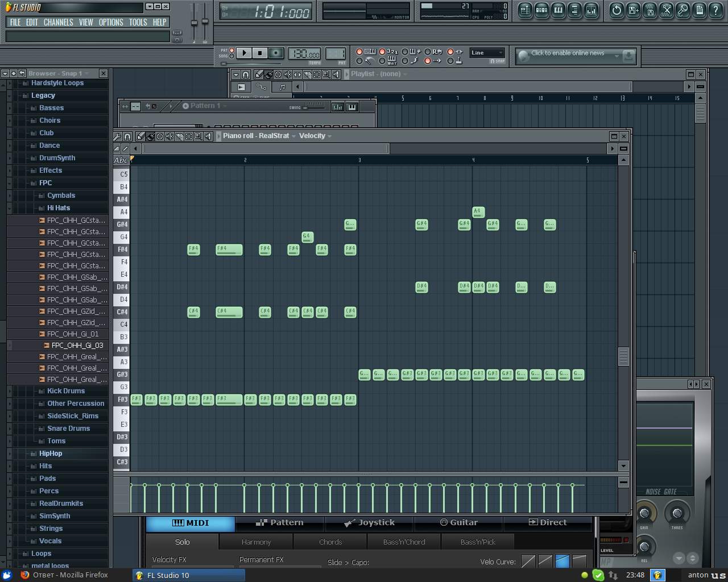Viewport: 728px width, 582px height.
Task: Open the Velocity event dropdown
Action: click(x=315, y=136)
